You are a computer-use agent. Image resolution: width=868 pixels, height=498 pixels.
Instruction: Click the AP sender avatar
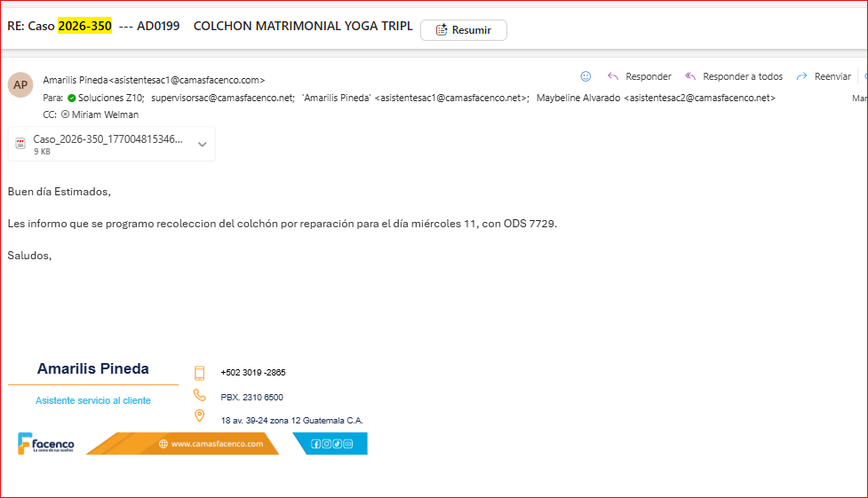pos(20,85)
